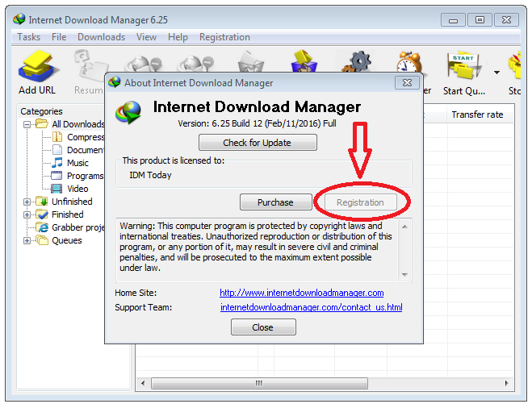Viewport: 532px width, 408px height.
Task: Select the Music category
Action: (x=77, y=163)
